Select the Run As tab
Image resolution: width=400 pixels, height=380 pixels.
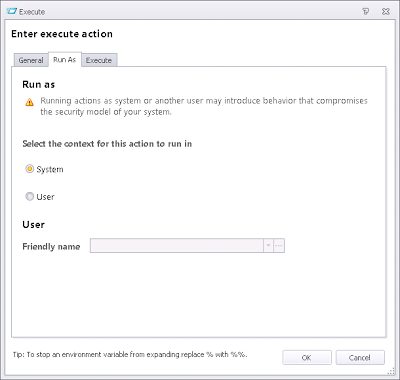65,60
